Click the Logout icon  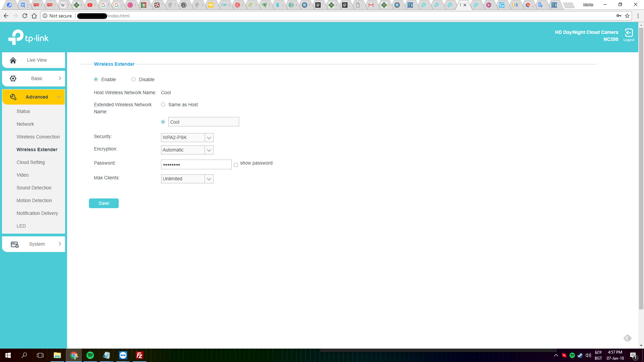pyautogui.click(x=629, y=33)
